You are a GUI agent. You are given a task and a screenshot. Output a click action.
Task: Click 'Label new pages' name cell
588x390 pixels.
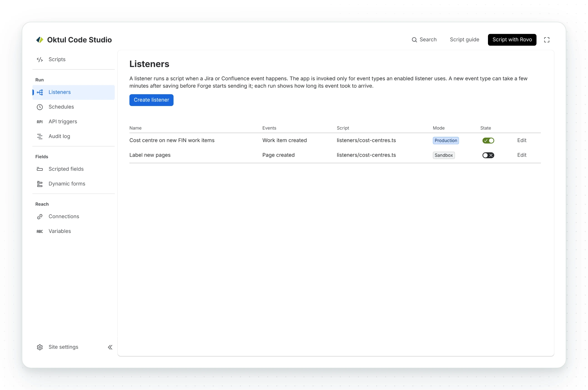[150, 155]
